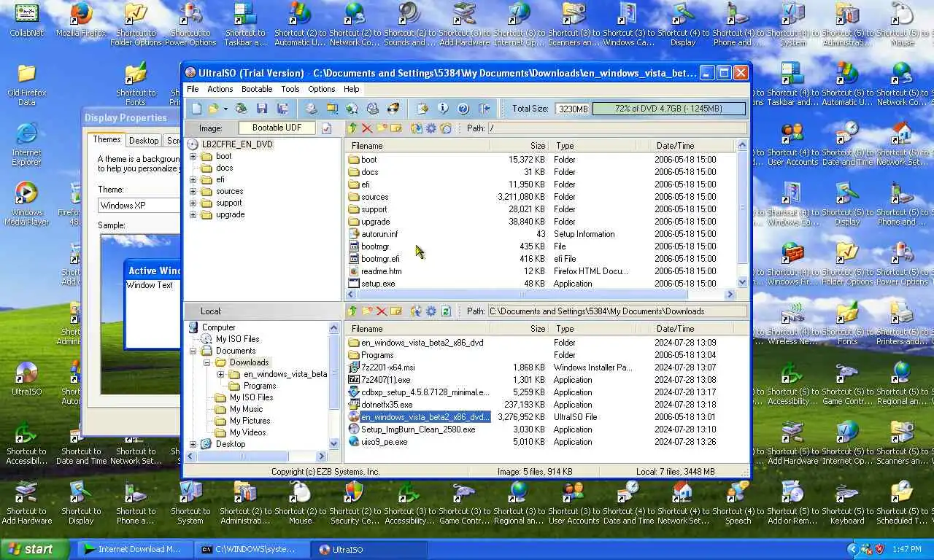This screenshot has height=560, width=934.
Task: Click the question-mark Help toolbar icon
Action: (x=463, y=109)
